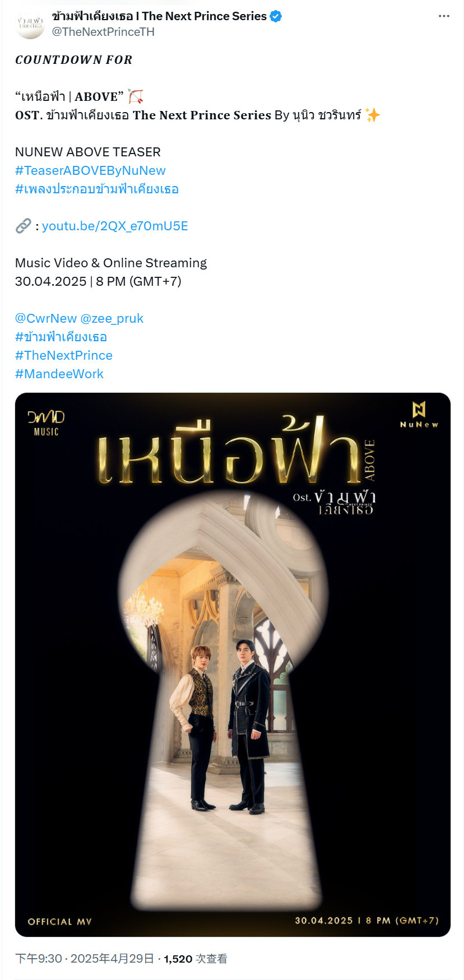
Task: Open hashtag #ข้ามฟ้าเคียงเธอ
Action: (61, 337)
